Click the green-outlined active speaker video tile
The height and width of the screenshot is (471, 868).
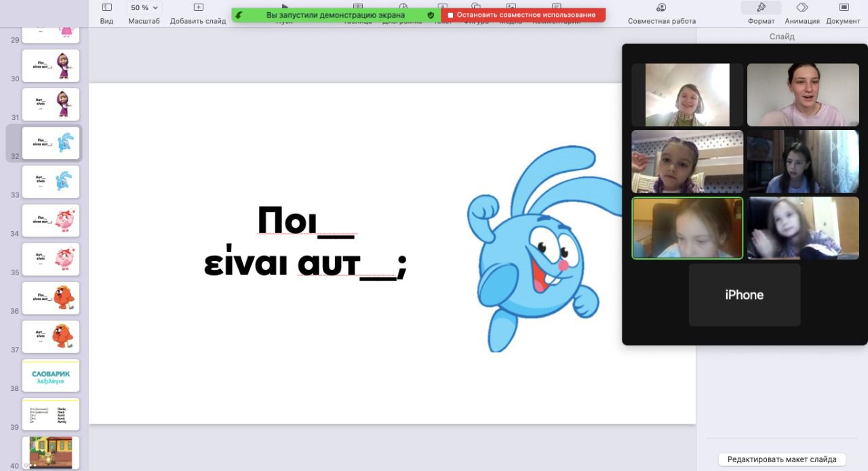point(688,228)
